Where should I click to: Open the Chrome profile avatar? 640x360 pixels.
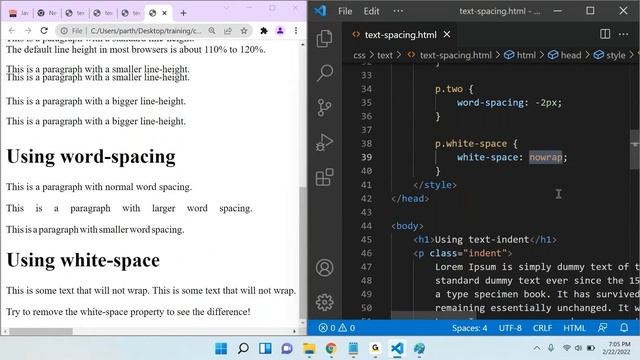pyautogui.click(x=280, y=31)
